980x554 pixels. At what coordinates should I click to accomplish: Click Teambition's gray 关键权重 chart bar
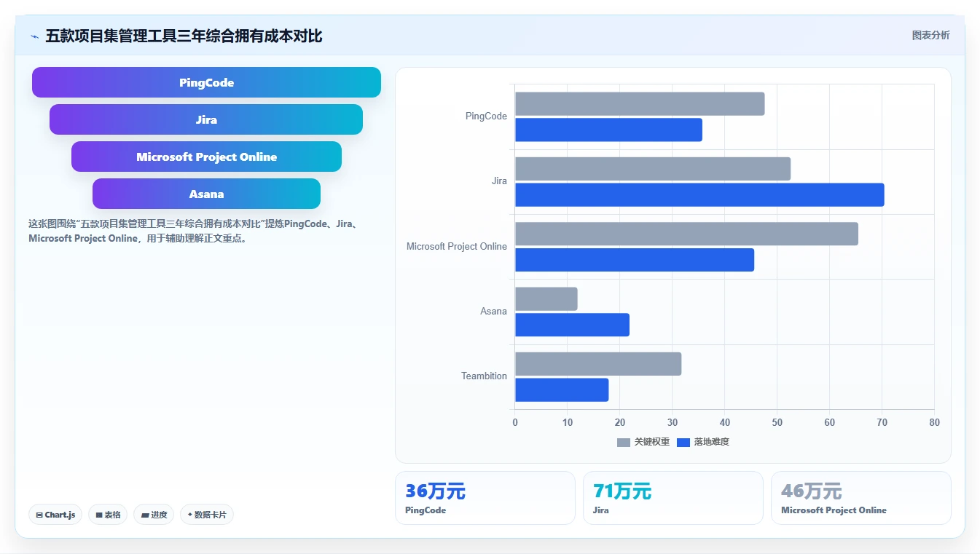point(598,364)
